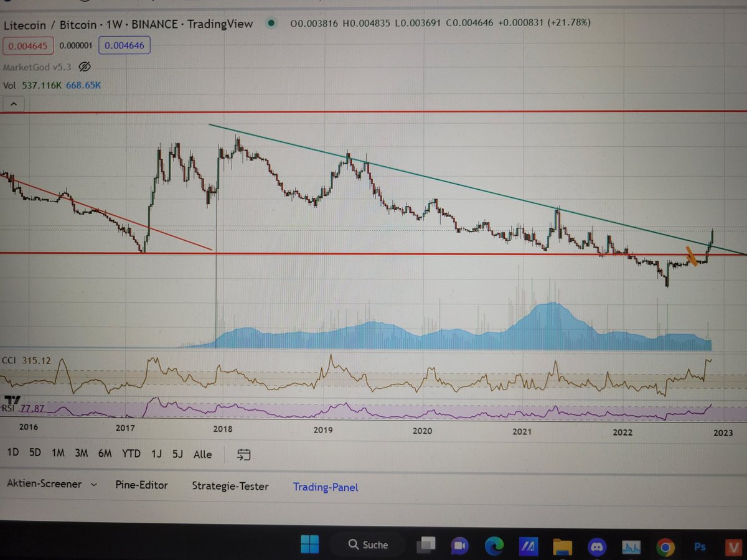Set time range to YTD

point(131,454)
